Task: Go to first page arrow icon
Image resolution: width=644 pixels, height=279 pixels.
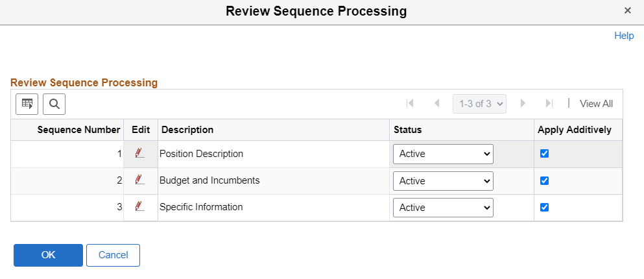Action: 410,103
